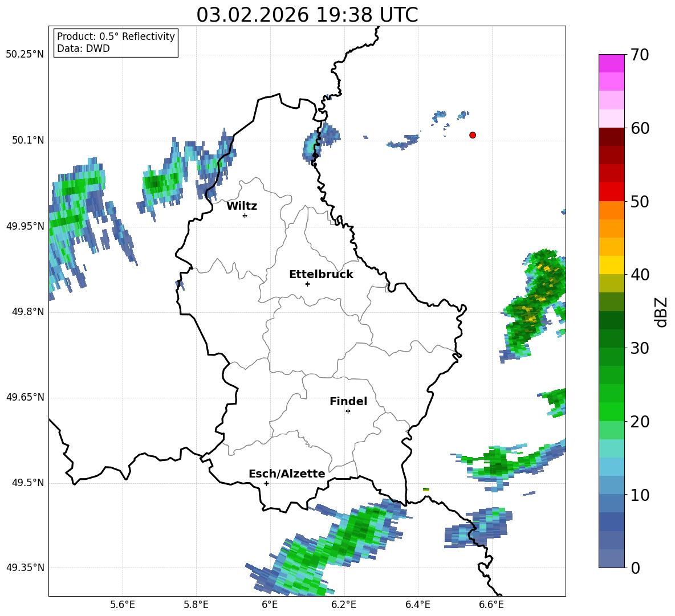Click the 49.65°N latitude label
This screenshot has height=616, width=675.
pyautogui.click(x=25, y=397)
